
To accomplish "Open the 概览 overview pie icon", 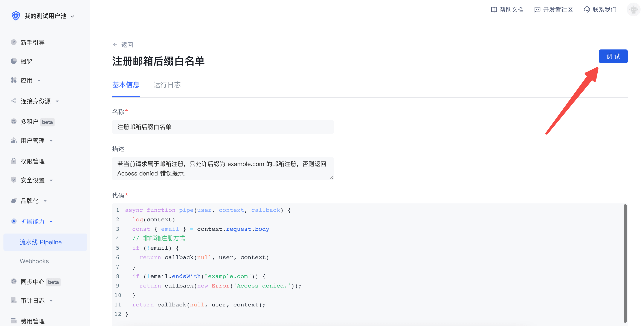I will (14, 61).
